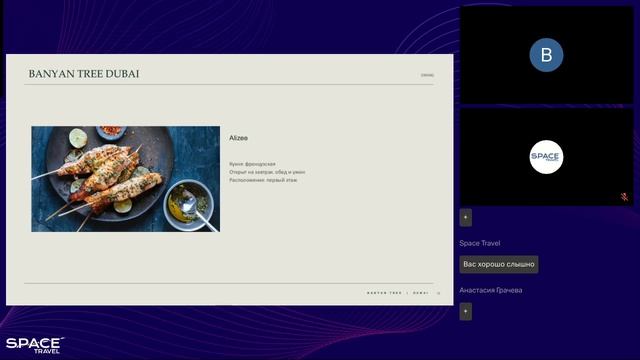640x360 pixels.
Task: Click the B avatar in the top participant tile
Action: pos(546,55)
